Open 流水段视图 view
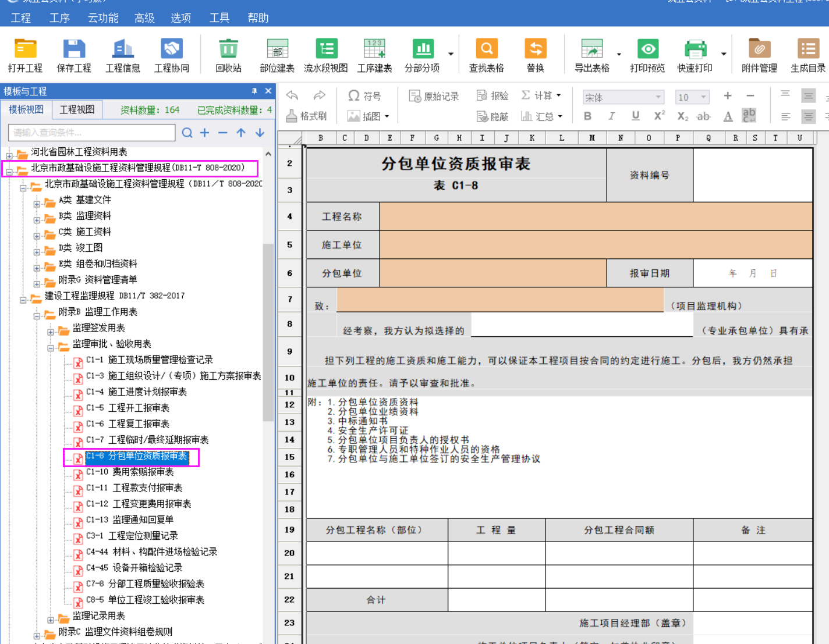This screenshot has width=829, height=644. click(x=326, y=56)
